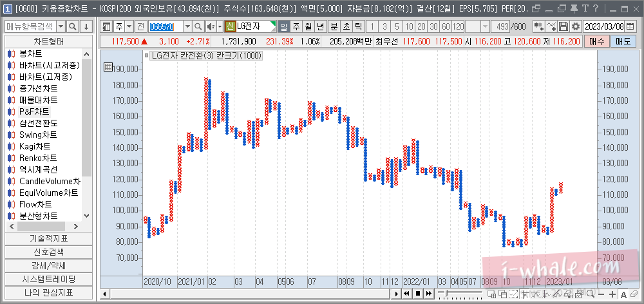The image size is (644, 304).
Task: Expand the 강세/약세 section
Action: point(48,265)
